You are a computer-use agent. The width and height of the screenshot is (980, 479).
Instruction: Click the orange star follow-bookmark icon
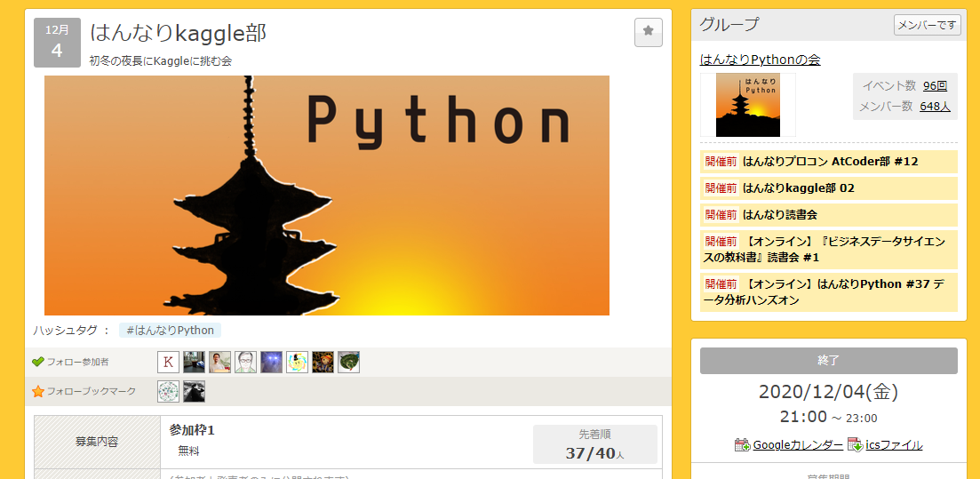pos(37,391)
